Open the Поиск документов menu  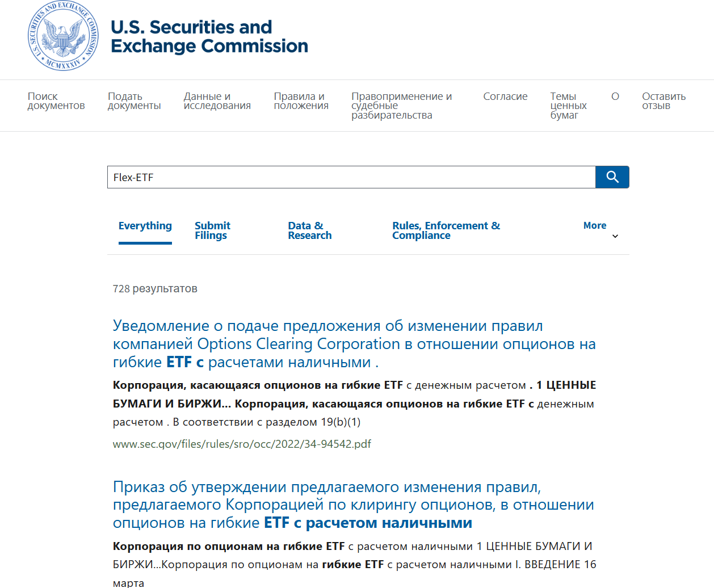[x=56, y=101]
